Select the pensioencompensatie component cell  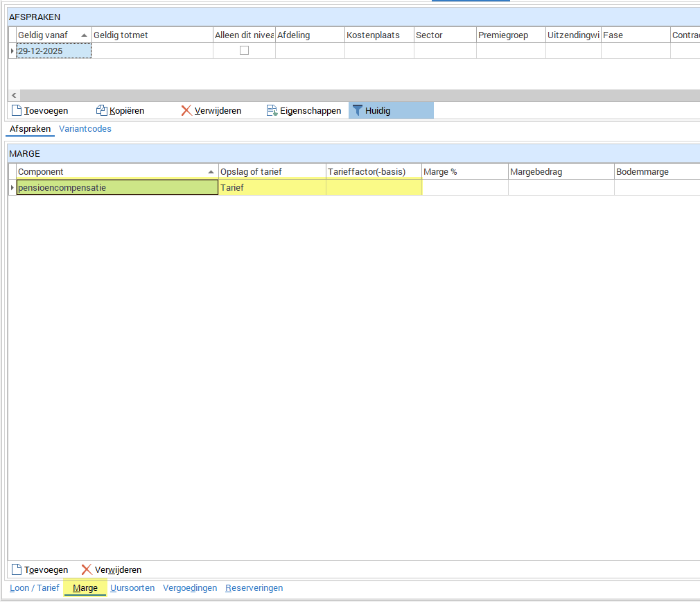pyautogui.click(x=116, y=187)
